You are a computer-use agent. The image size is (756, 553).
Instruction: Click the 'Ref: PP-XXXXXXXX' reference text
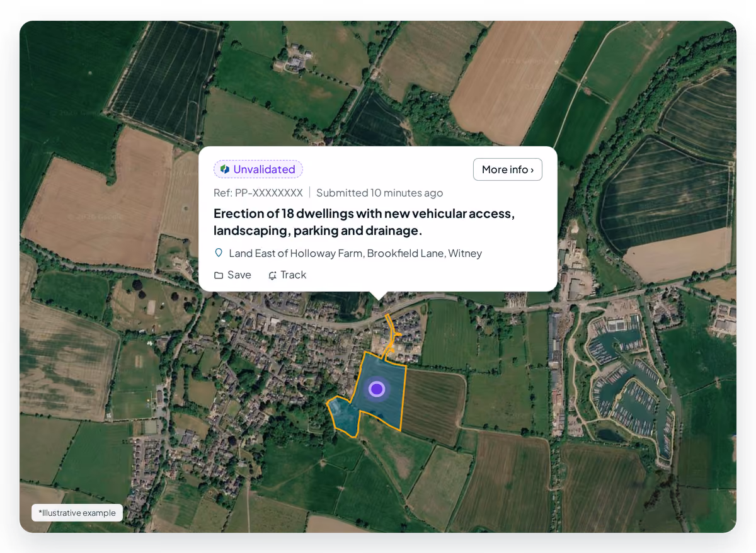pyautogui.click(x=258, y=193)
